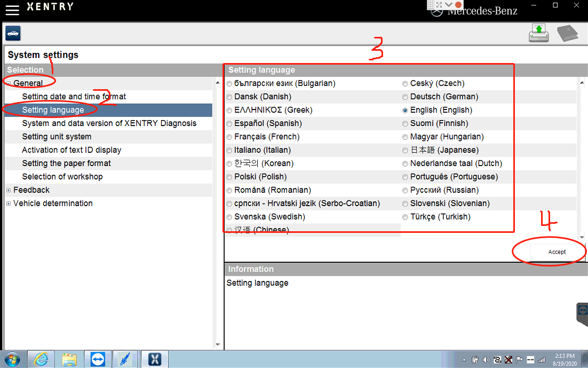Switch to XENTRY taskbar icon

155,359
